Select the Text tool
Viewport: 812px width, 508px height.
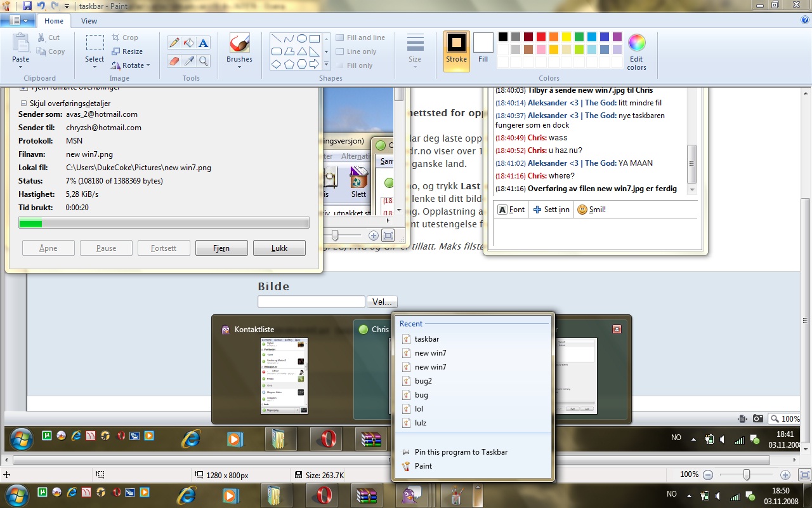tap(203, 43)
